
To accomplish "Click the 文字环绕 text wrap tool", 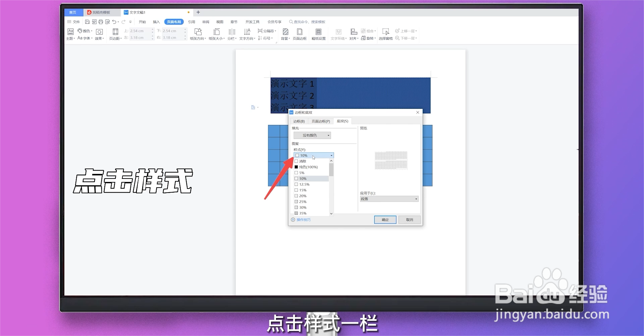I will [339, 34].
